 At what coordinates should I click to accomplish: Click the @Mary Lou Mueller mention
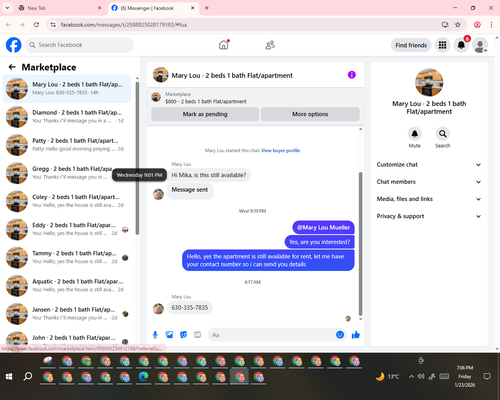click(323, 227)
